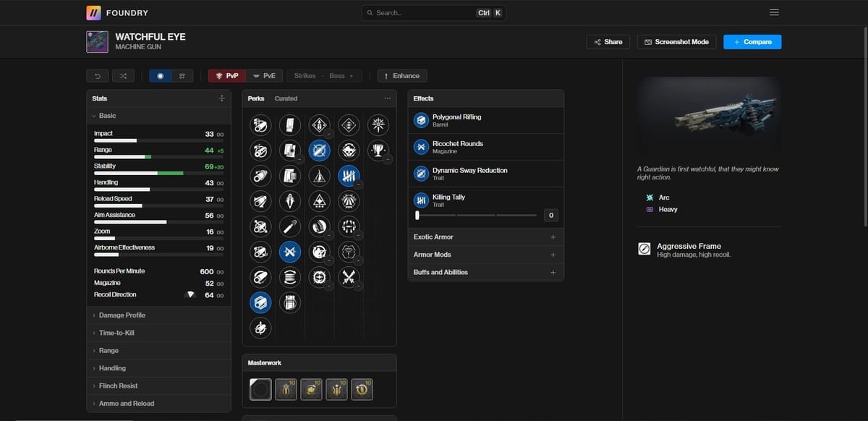Switch to PvE mode
The width and height of the screenshot is (868, 421).
point(265,75)
